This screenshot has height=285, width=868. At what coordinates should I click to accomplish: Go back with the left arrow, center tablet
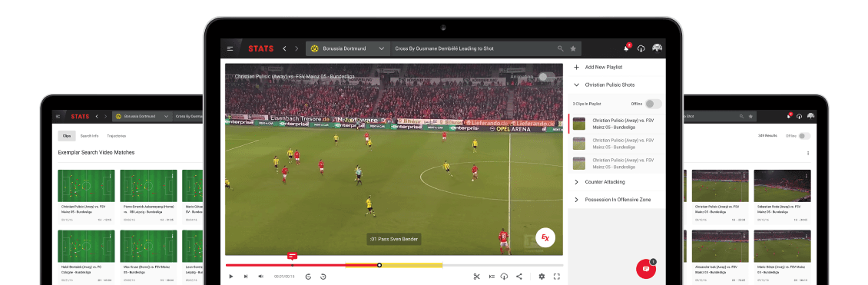pos(284,48)
